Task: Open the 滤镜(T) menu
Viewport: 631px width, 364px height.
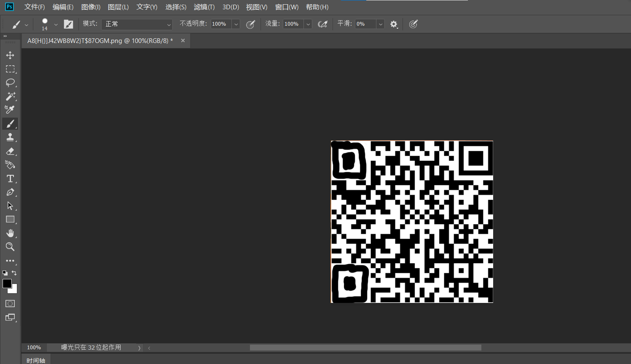Action: tap(204, 7)
